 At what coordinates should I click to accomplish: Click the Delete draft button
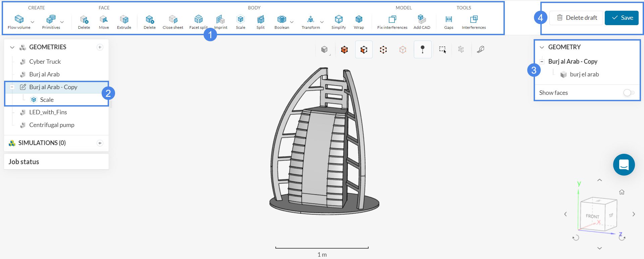click(577, 18)
